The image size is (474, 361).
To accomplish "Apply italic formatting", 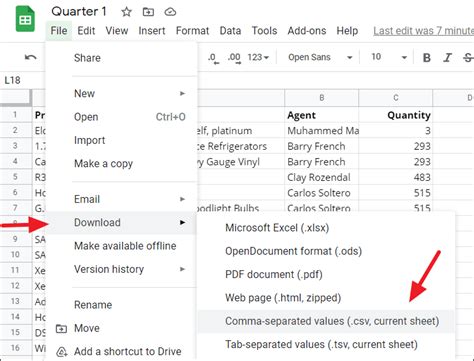I will (447, 58).
